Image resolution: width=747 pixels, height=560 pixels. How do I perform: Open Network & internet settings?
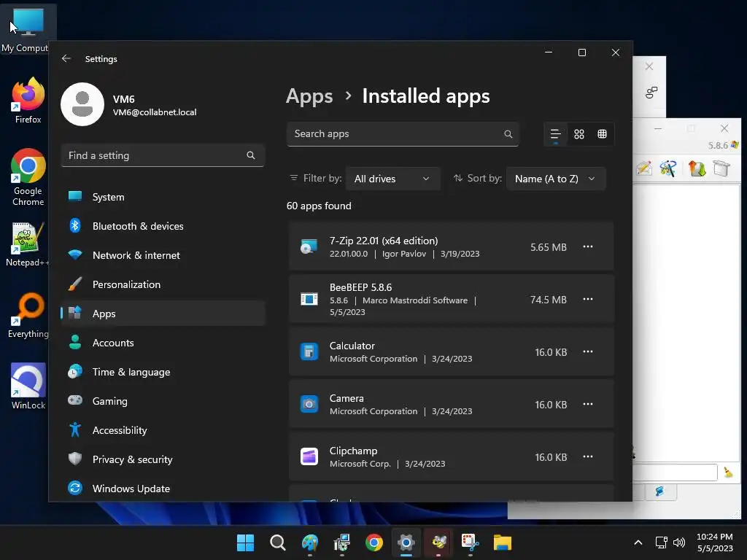pos(163,255)
